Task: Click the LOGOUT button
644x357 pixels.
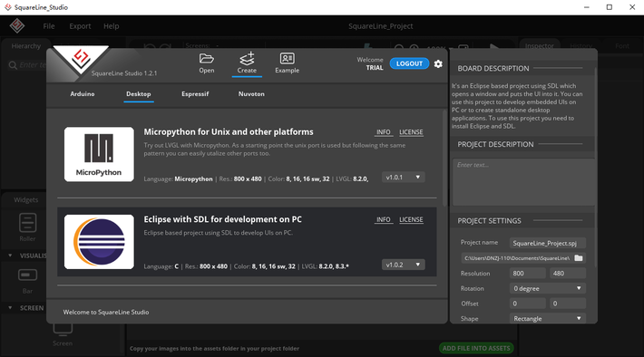Action: pyautogui.click(x=409, y=63)
